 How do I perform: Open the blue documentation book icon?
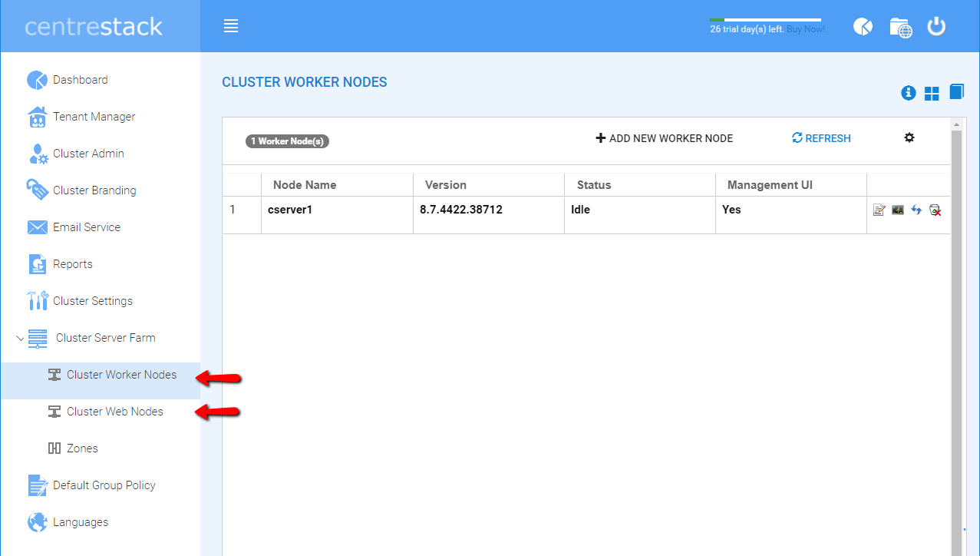tap(956, 92)
